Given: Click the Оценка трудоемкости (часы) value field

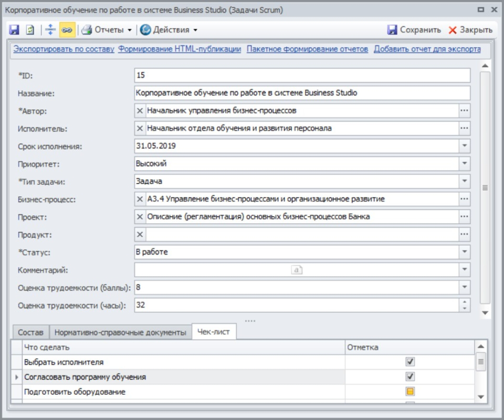Looking at the screenshot, I should (x=296, y=305).
